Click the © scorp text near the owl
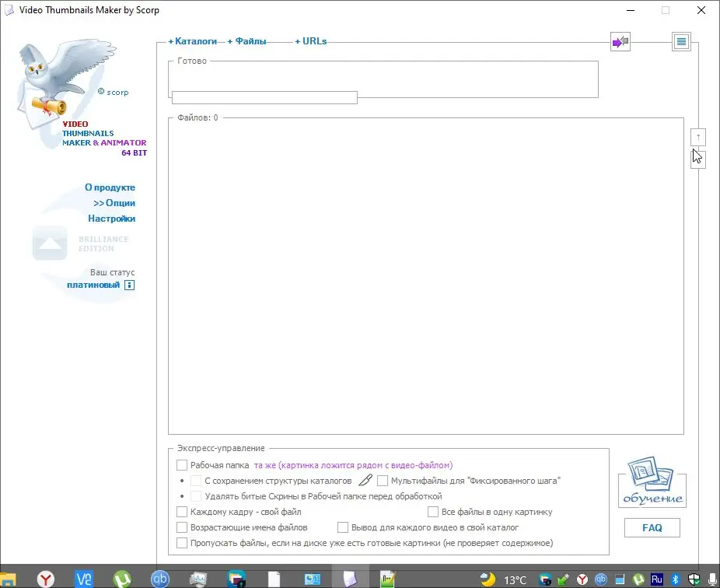This screenshot has width=720, height=588. tap(113, 92)
